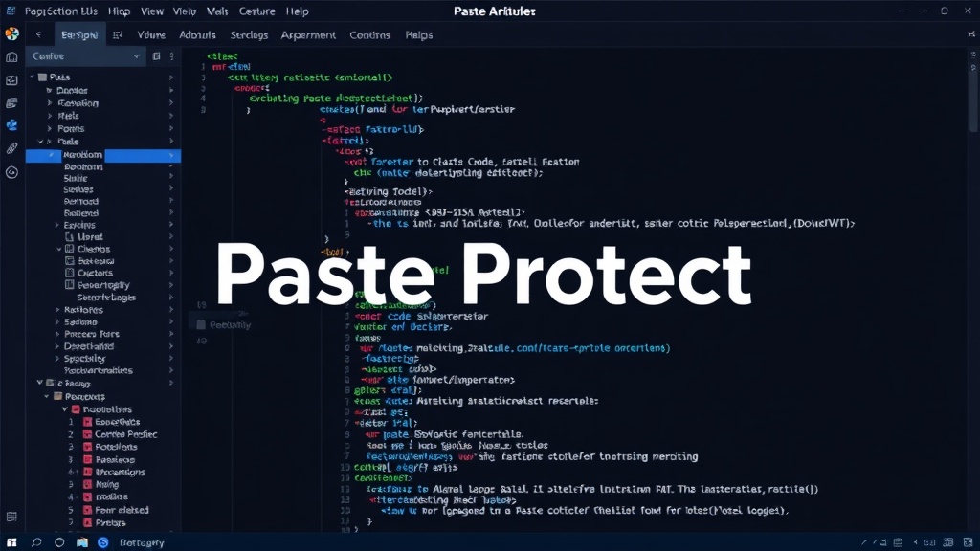This screenshot has width=980, height=551.
Task: Open the Certure menu
Action: point(256,11)
